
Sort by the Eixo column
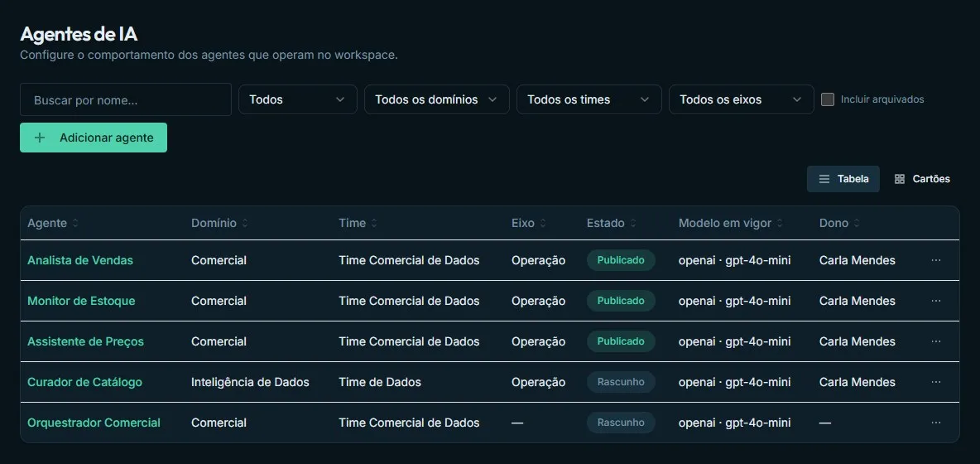(529, 223)
